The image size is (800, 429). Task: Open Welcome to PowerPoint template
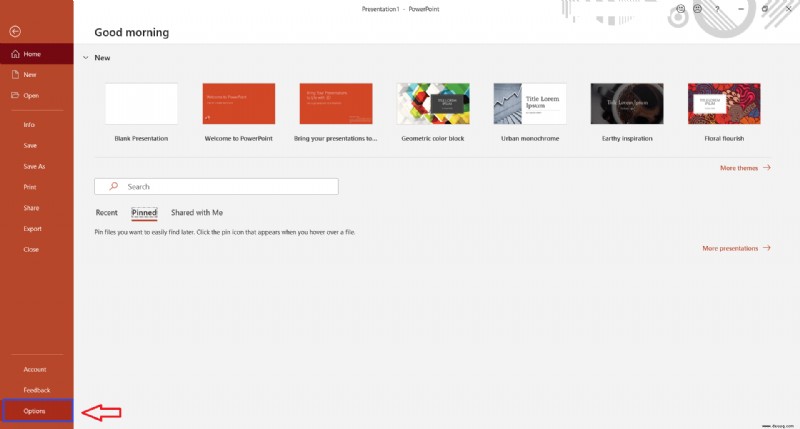coord(239,104)
